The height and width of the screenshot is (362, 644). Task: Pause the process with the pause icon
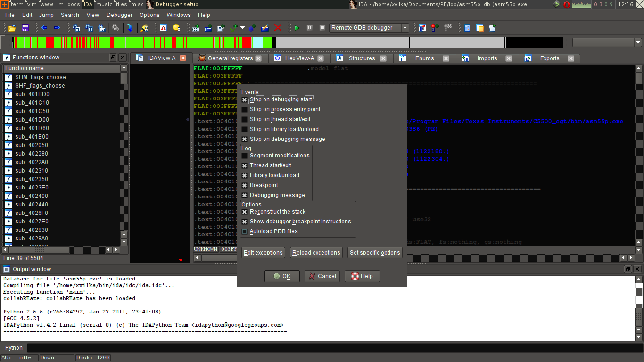tap(310, 28)
